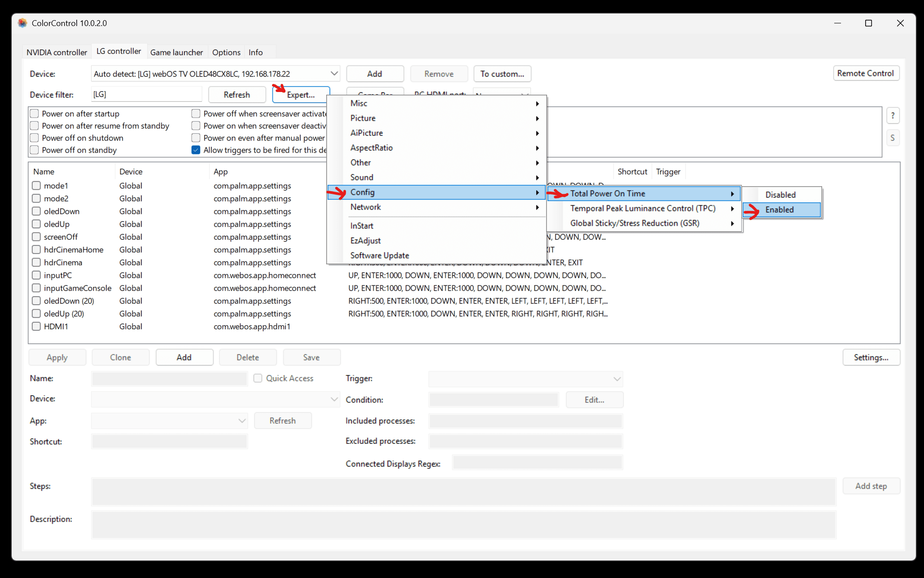Select the LG controller tab

point(118,51)
